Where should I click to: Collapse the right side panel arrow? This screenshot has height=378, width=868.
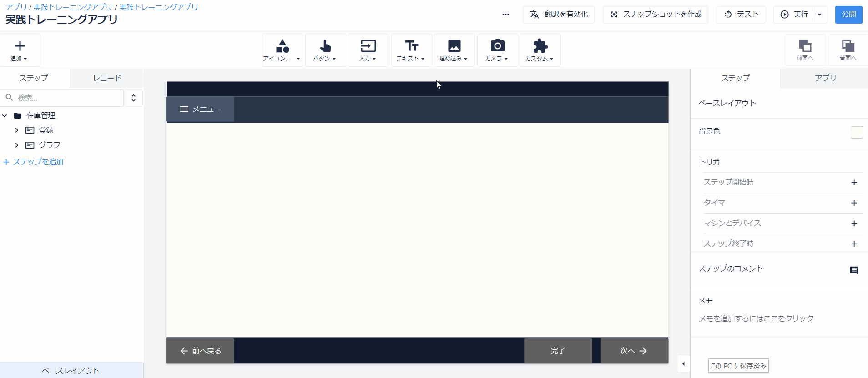(683, 364)
